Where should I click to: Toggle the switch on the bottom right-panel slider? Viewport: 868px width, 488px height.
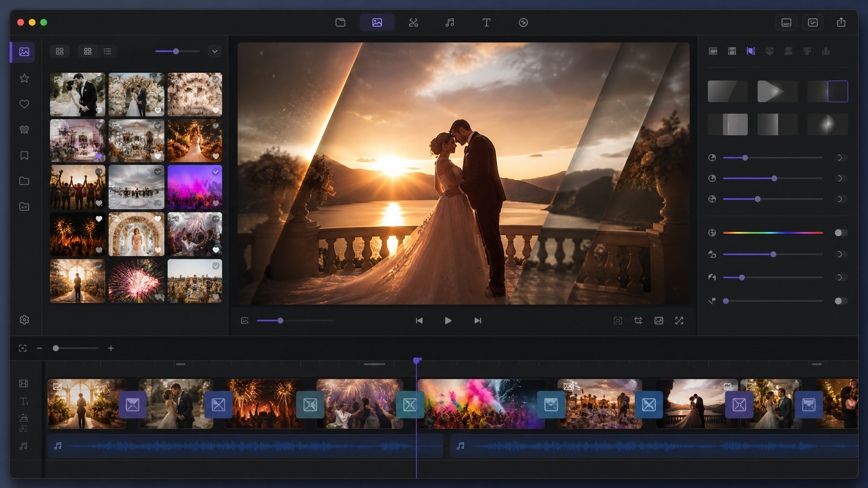pyautogui.click(x=841, y=301)
